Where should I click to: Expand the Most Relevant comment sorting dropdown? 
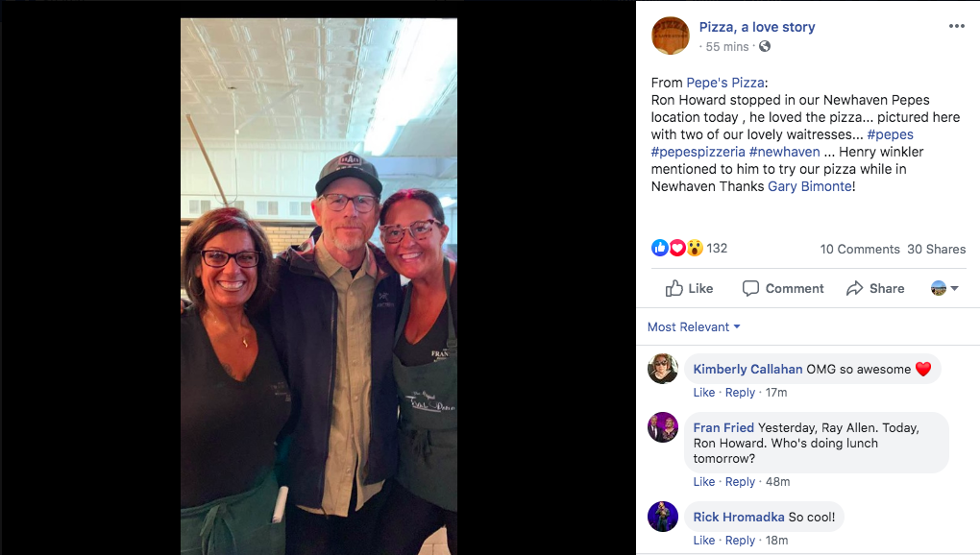click(x=694, y=326)
